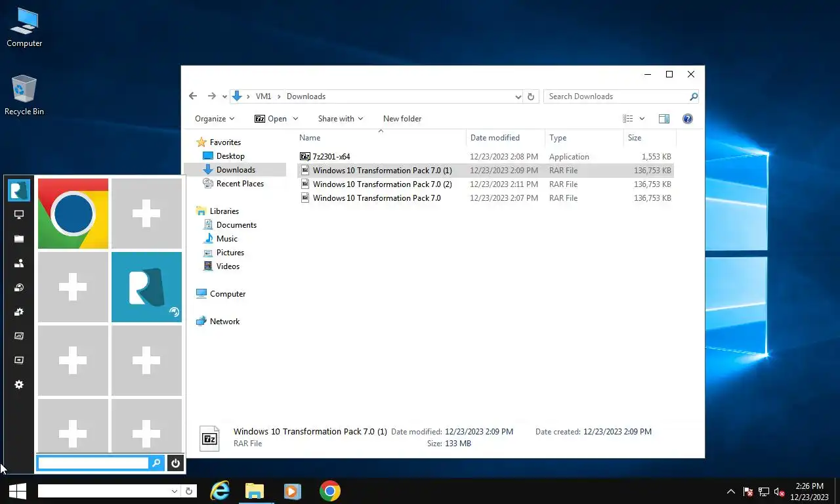Sort by the Date modified column header

pos(506,138)
